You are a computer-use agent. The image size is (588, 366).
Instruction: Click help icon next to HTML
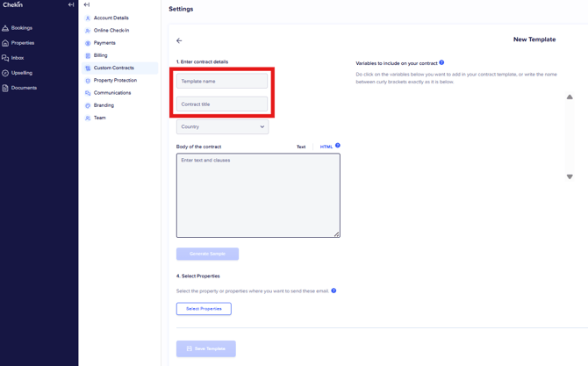(338, 146)
